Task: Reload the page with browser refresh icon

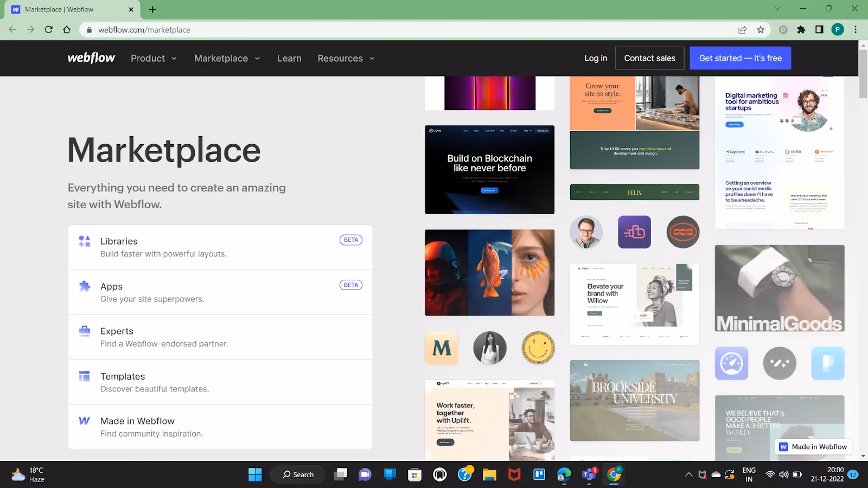Action: pos(49,30)
